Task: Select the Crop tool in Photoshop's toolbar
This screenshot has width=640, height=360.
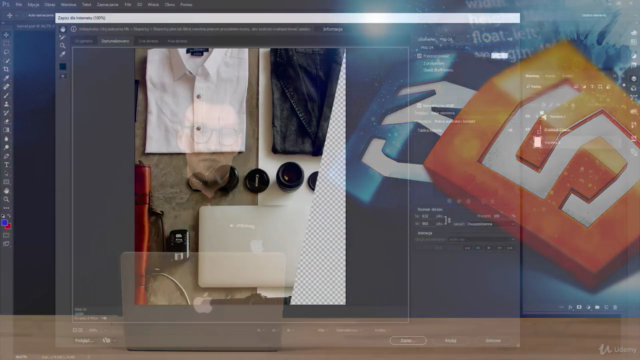Action: (x=6, y=69)
